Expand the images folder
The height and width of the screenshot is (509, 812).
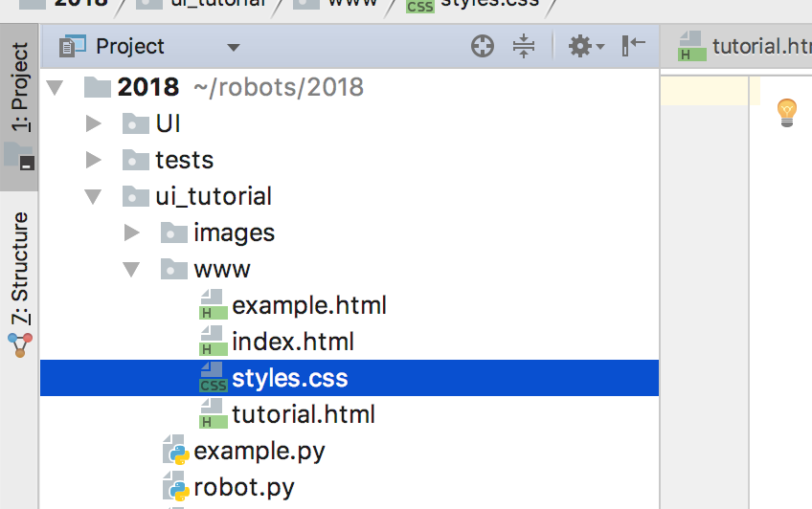(131, 232)
